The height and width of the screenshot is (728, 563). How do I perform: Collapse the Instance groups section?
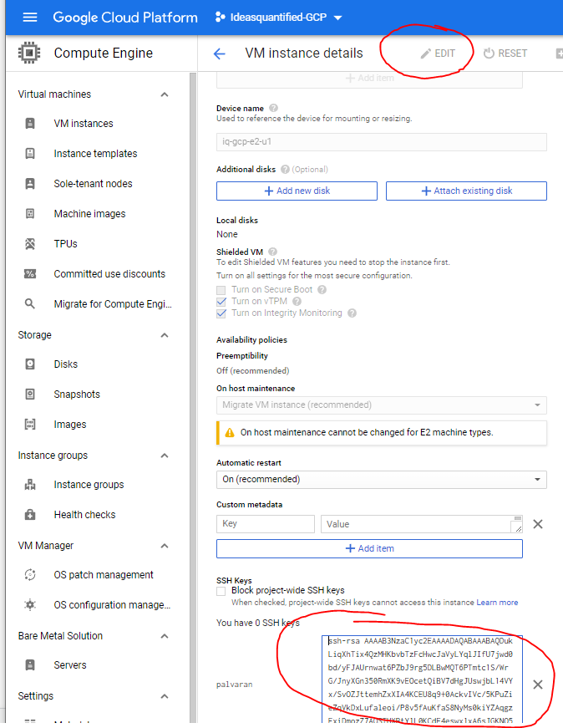pos(165,456)
